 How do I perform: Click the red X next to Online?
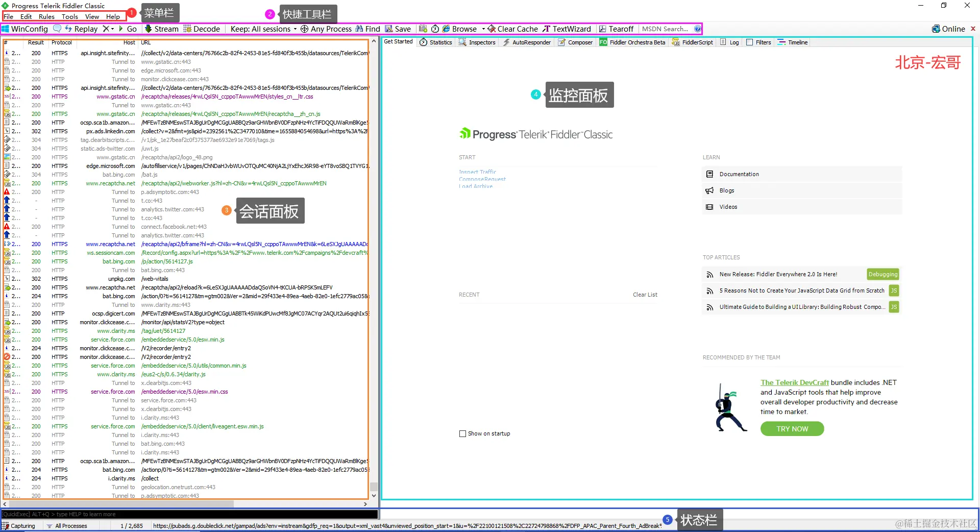[x=973, y=29]
